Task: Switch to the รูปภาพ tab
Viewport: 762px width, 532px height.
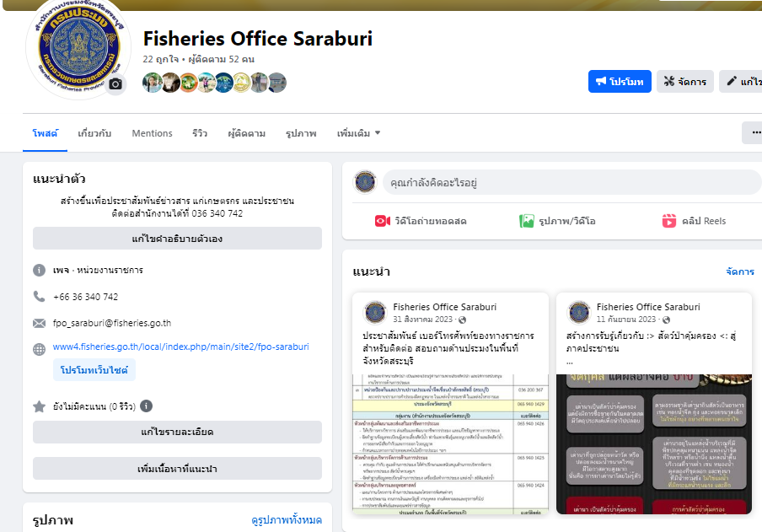Action: [301, 133]
